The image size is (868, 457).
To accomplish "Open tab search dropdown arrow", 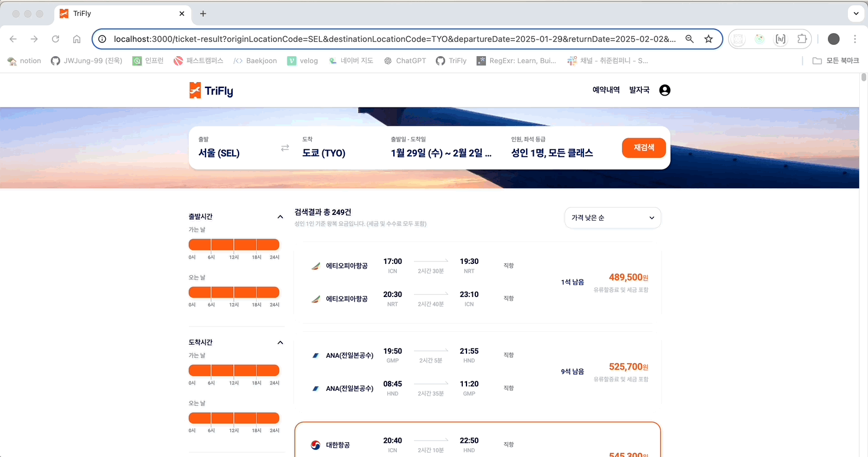I will pos(856,13).
